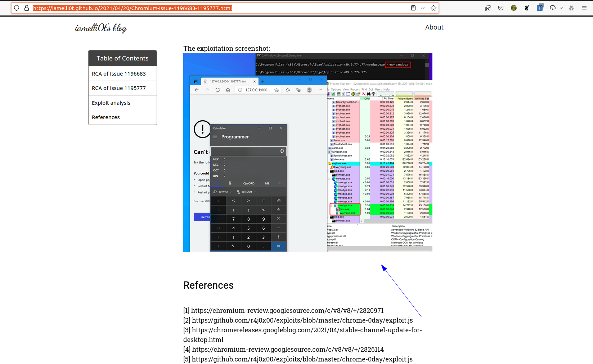593x364 pixels.
Task: Click the exploitation screenshot image
Action: pos(307,152)
